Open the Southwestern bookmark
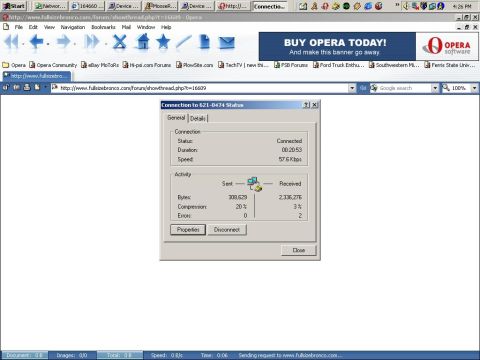480x360 pixels. (x=394, y=65)
